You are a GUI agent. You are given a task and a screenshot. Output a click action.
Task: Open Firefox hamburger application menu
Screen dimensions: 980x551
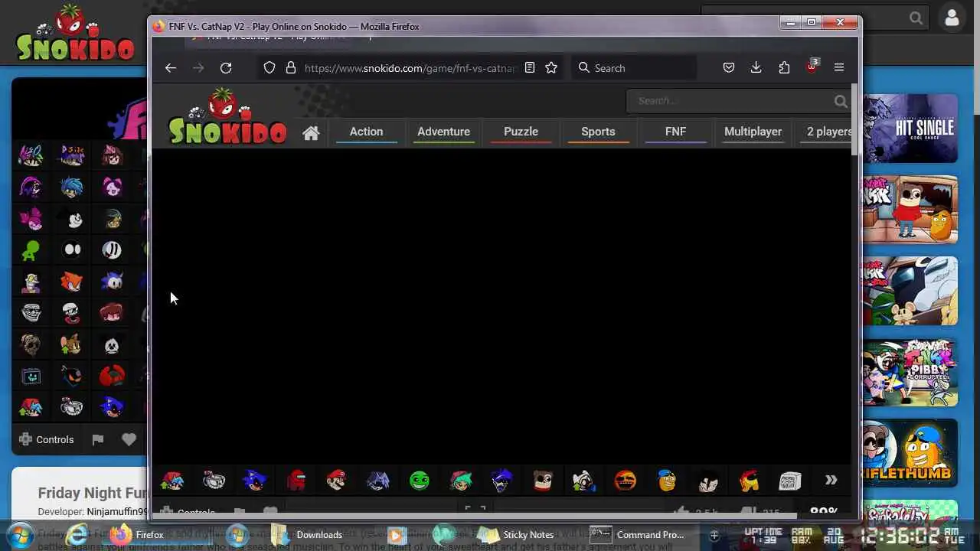tap(839, 68)
